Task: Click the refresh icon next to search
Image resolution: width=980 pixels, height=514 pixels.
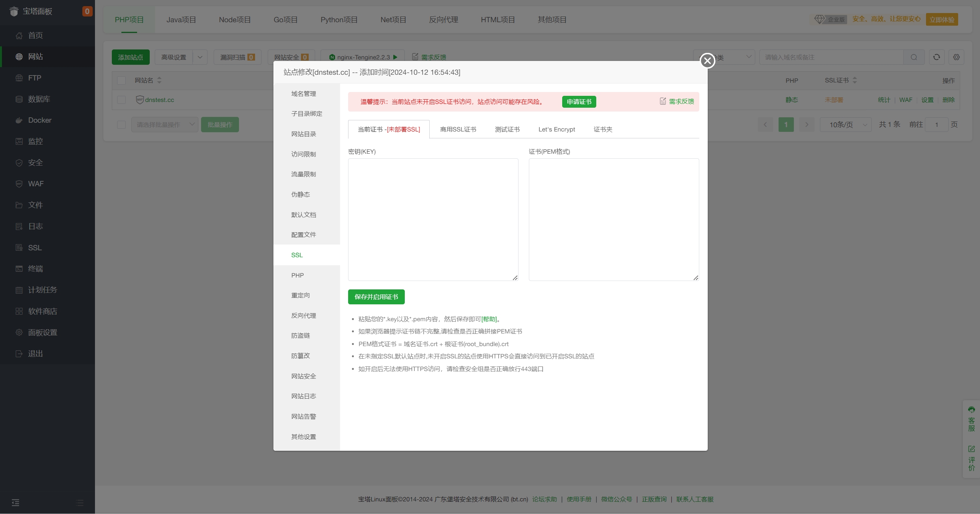Action: [936, 57]
